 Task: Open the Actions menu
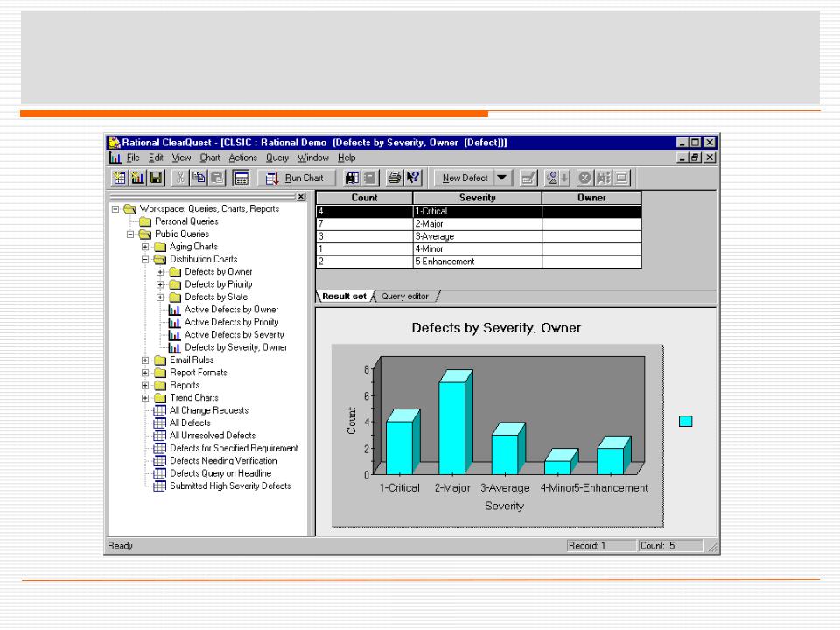coord(242,157)
